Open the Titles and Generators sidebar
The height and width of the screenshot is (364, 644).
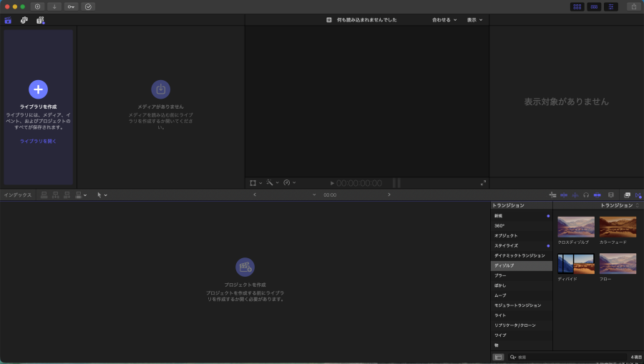[40, 20]
